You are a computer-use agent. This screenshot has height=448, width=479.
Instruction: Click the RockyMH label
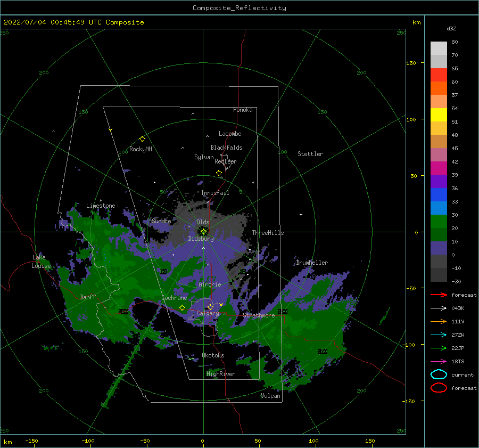[x=141, y=149]
